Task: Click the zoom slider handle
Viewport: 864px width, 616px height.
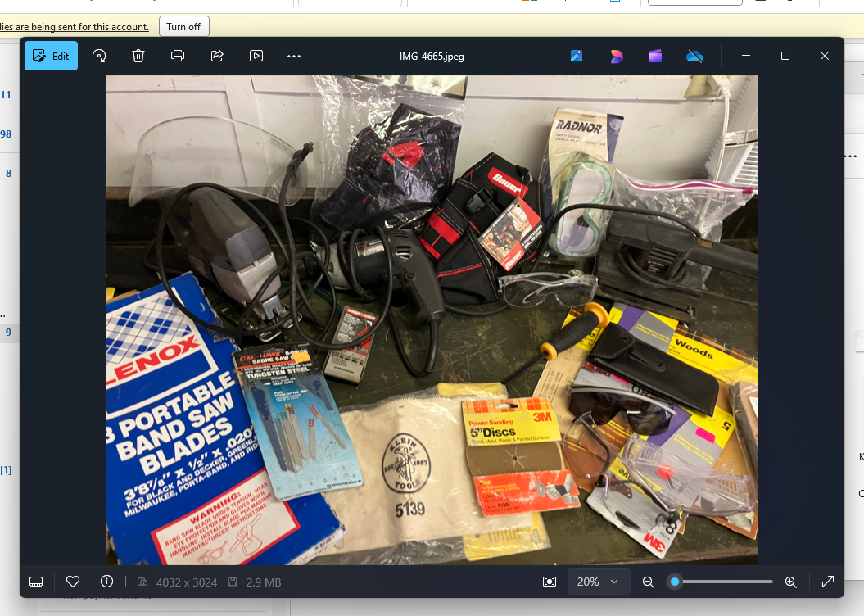Action: (x=675, y=582)
